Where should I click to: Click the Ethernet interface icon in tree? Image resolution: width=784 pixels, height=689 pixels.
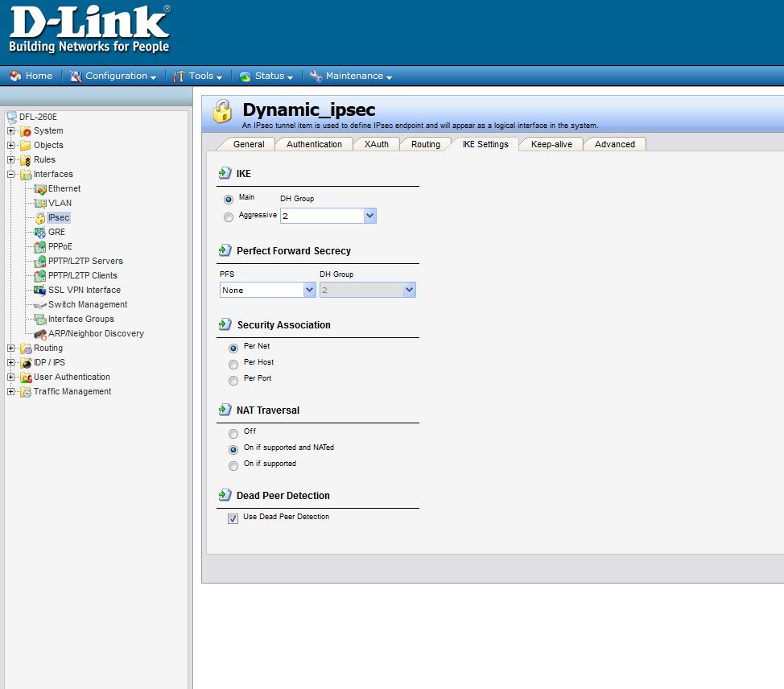pyautogui.click(x=40, y=188)
